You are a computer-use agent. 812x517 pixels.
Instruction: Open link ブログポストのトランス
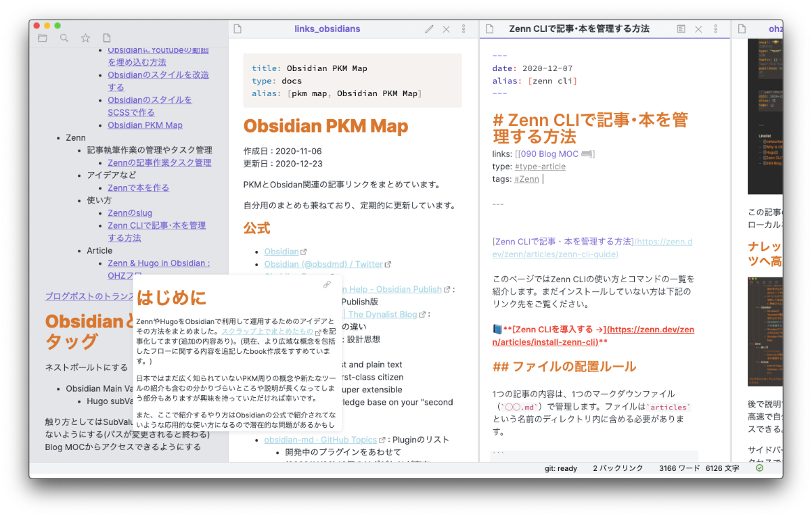pos(90,296)
